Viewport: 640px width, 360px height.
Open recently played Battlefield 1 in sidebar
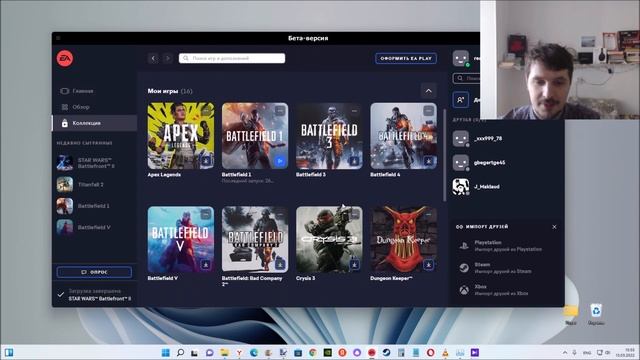click(94, 206)
